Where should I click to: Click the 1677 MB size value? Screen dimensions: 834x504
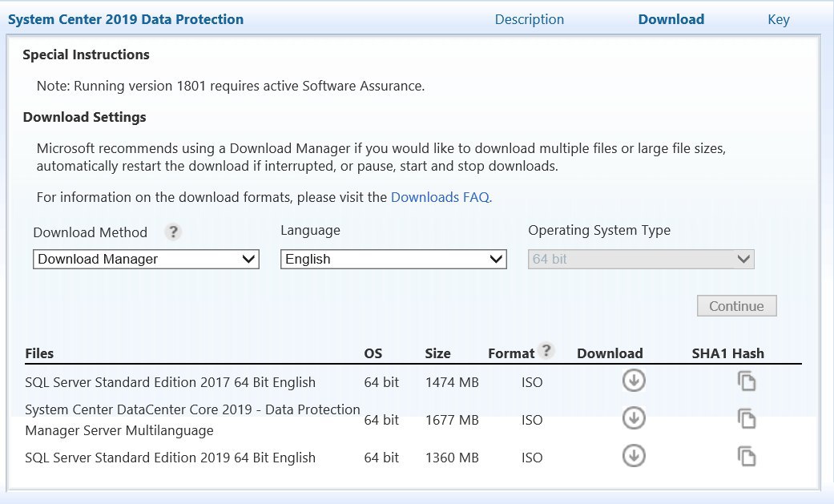coord(452,421)
